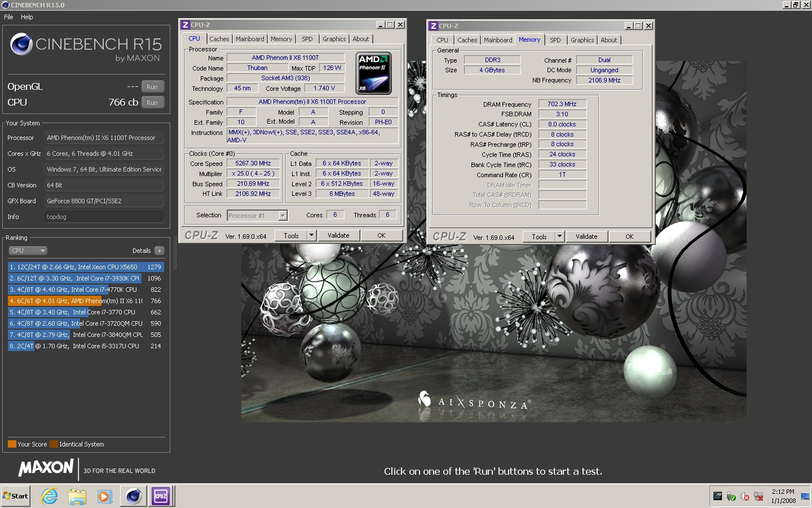Select Mainboard tab in right CPU-Z window
This screenshot has width=812, height=508.
[498, 40]
